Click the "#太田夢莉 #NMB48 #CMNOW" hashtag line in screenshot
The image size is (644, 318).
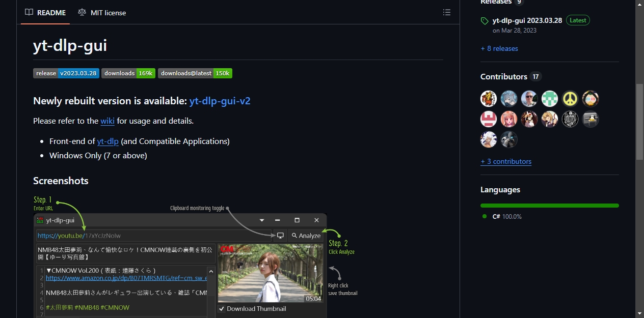tap(88, 307)
